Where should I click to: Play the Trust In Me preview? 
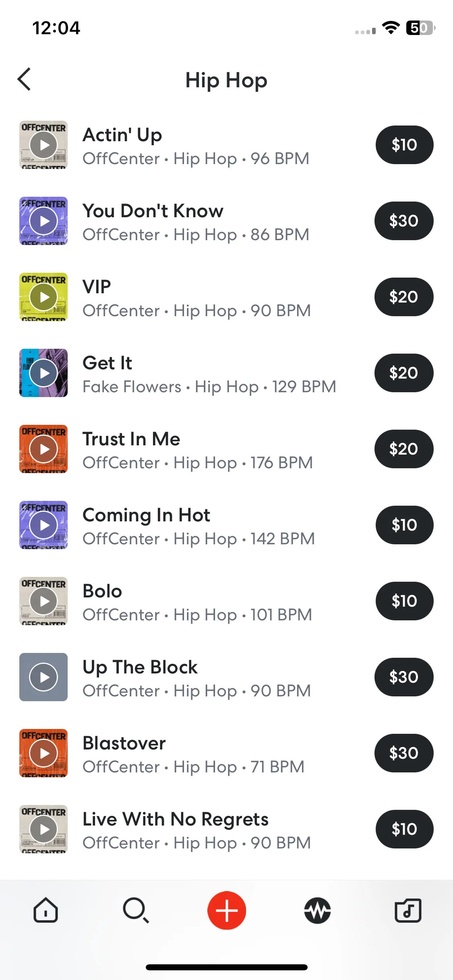click(43, 449)
